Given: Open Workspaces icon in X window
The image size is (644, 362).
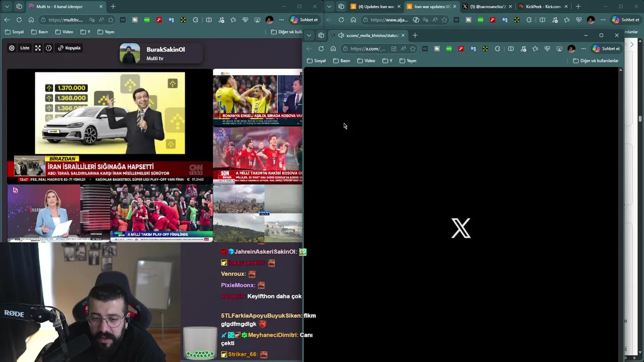Looking at the screenshot, I should (321, 35).
